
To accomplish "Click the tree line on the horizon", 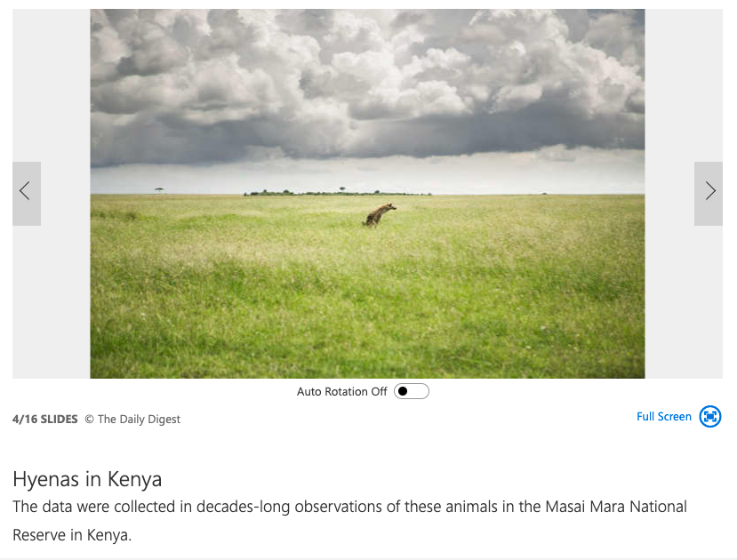I will pyautogui.click(x=336, y=192).
